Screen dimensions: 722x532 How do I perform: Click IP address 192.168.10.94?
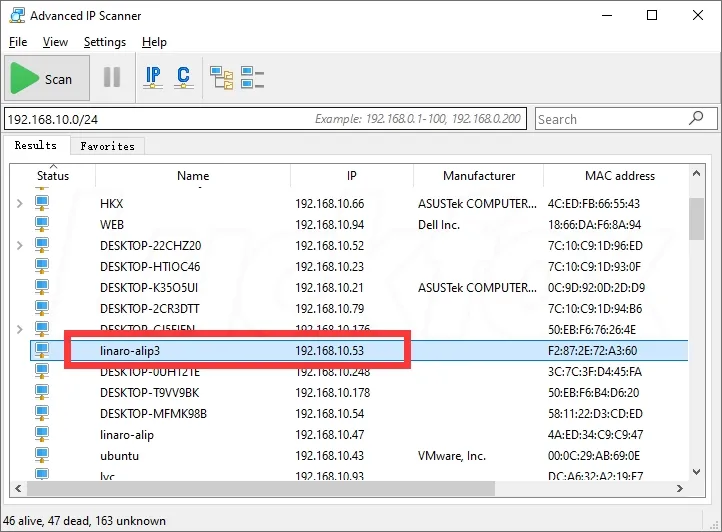click(x=329, y=225)
